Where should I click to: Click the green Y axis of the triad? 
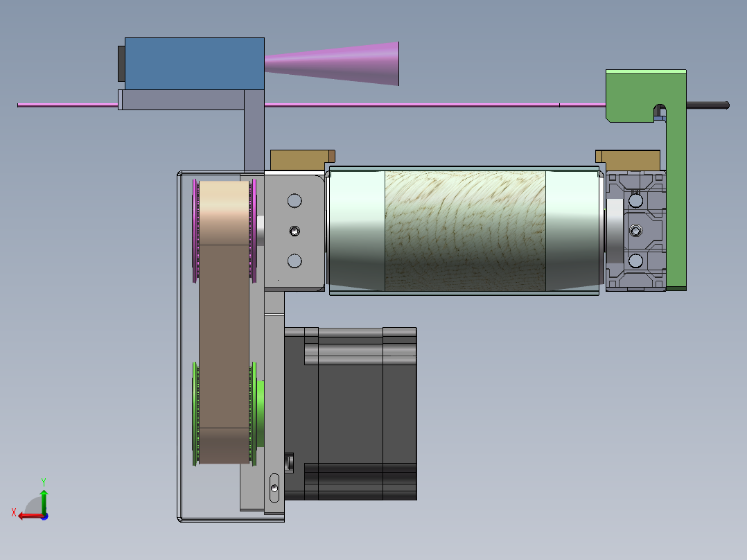pos(44,502)
